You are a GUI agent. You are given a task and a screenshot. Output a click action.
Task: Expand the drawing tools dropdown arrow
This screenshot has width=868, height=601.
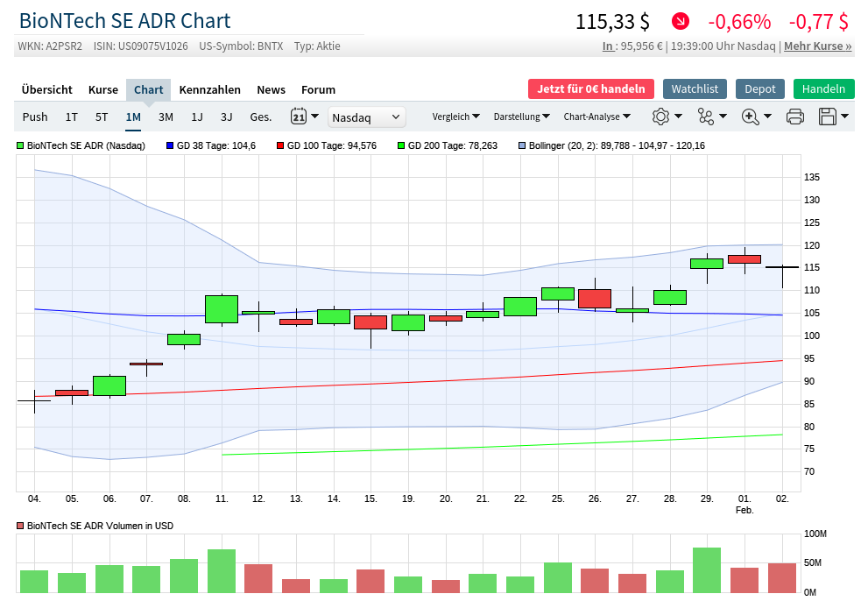723,116
